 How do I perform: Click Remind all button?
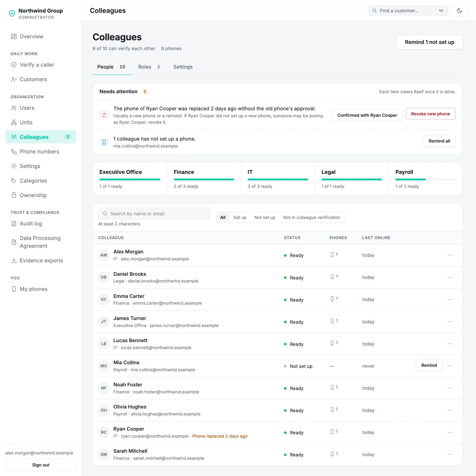pyautogui.click(x=439, y=141)
